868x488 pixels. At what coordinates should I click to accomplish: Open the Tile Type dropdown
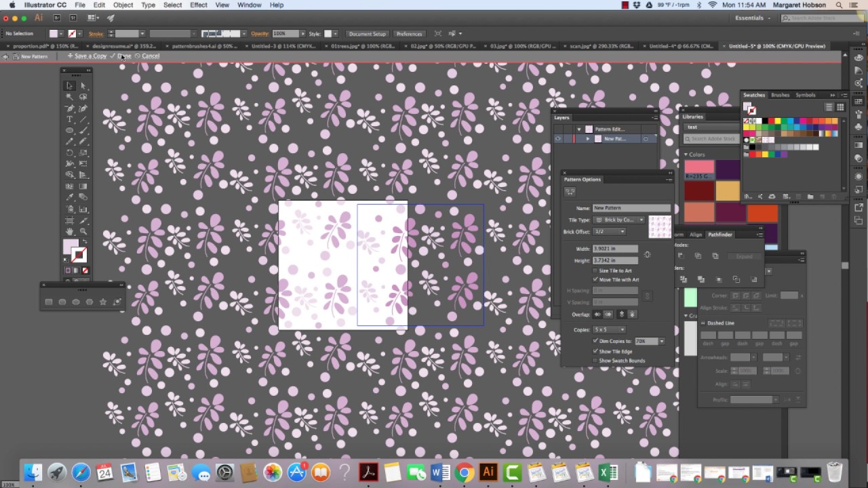point(619,220)
